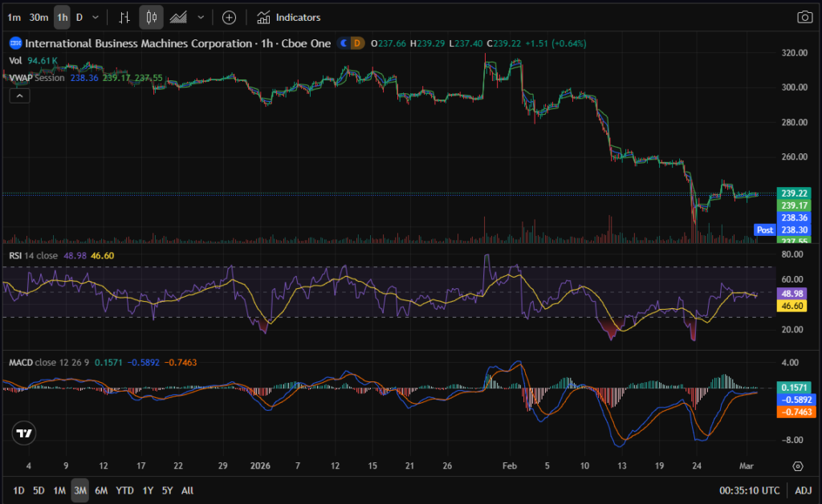Image resolution: width=822 pixels, height=504 pixels.
Task: Click the IBM symbol logo icon
Action: [x=14, y=43]
